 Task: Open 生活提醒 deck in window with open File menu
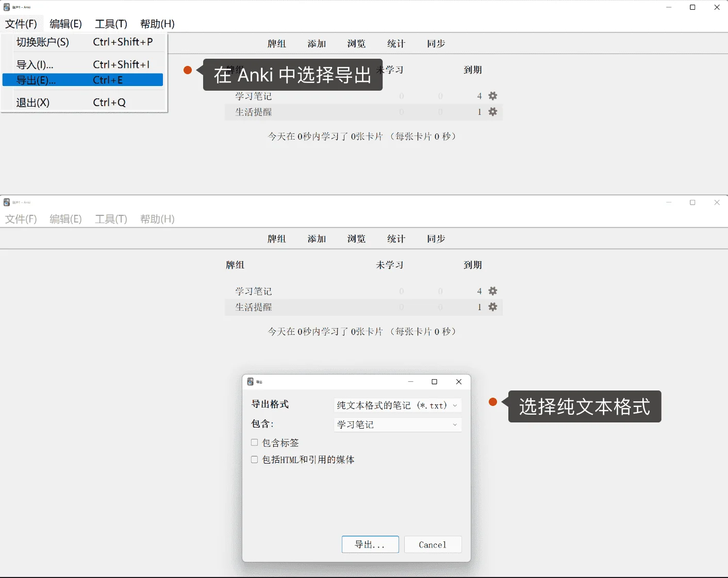254,112
